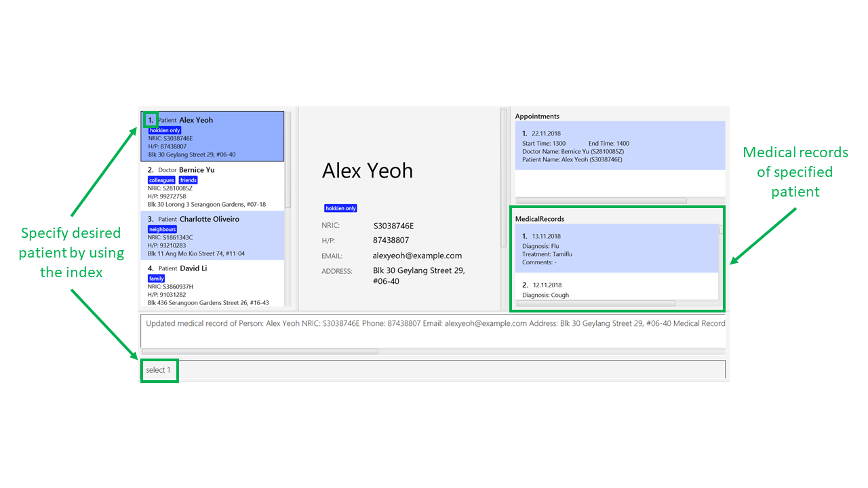Select the David Li patient card
Viewport: 868px width, 488px height.
(x=212, y=283)
